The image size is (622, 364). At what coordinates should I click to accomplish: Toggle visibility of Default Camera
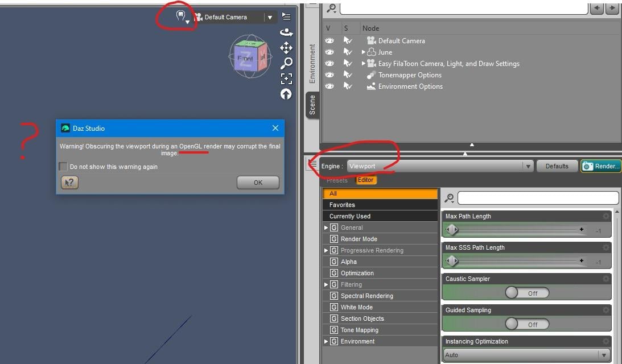tap(329, 40)
